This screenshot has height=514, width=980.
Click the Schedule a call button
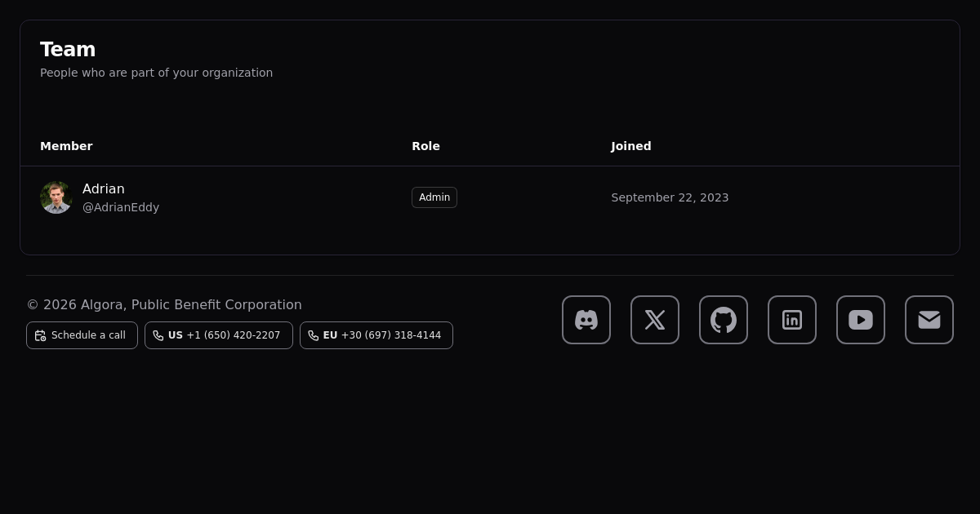click(x=82, y=335)
